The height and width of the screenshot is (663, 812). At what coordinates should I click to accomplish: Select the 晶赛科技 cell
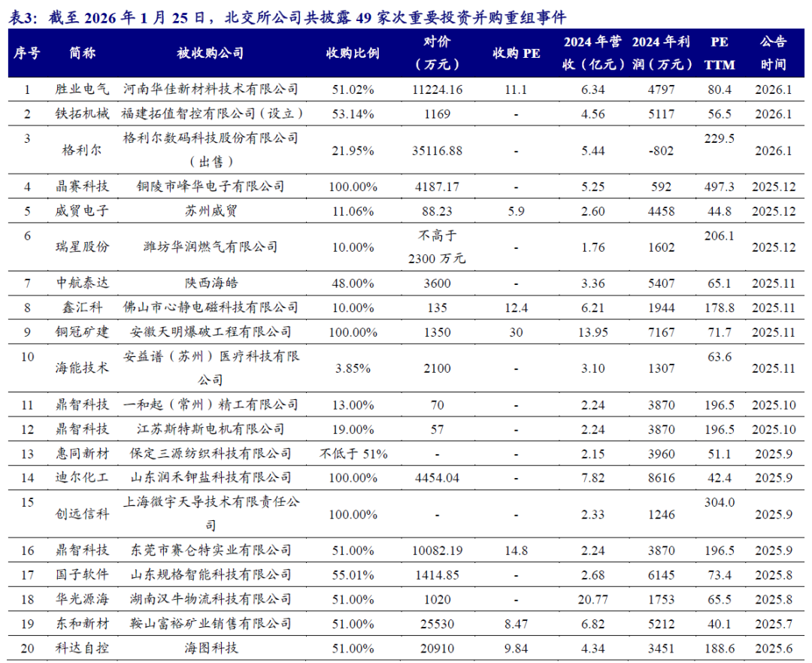click(x=83, y=186)
